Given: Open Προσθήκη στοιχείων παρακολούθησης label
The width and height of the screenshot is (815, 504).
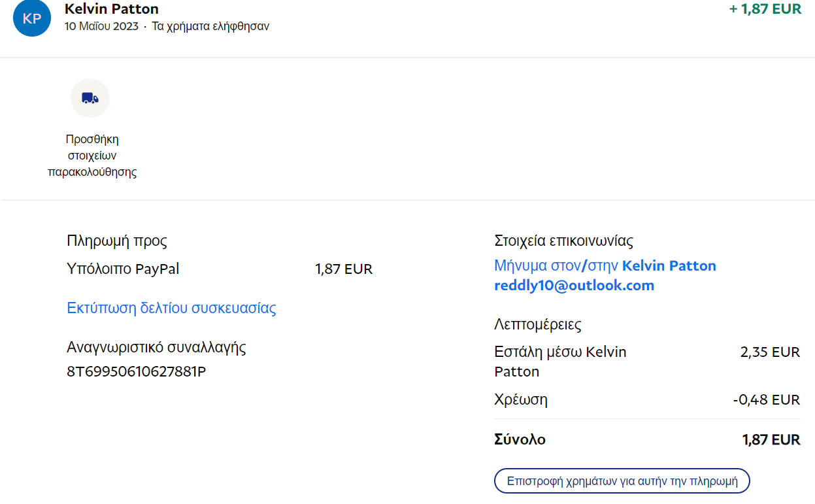Looking at the screenshot, I should point(92,156).
